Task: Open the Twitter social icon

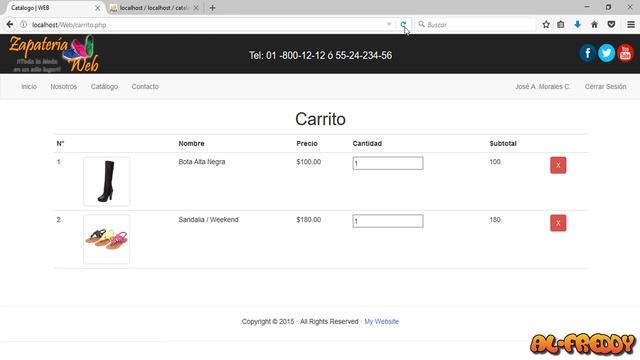Action: [607, 53]
